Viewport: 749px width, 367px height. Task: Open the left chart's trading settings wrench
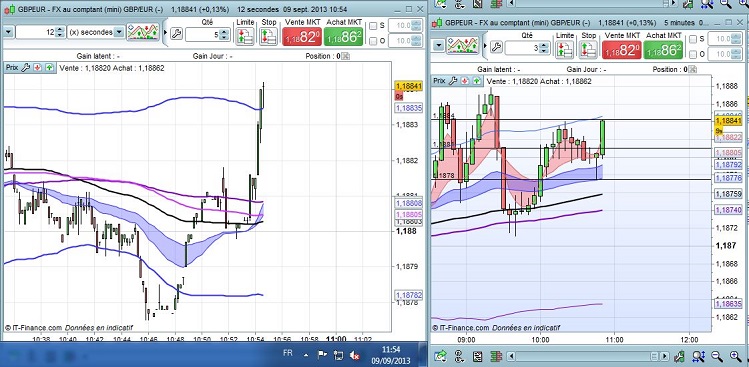point(176,33)
